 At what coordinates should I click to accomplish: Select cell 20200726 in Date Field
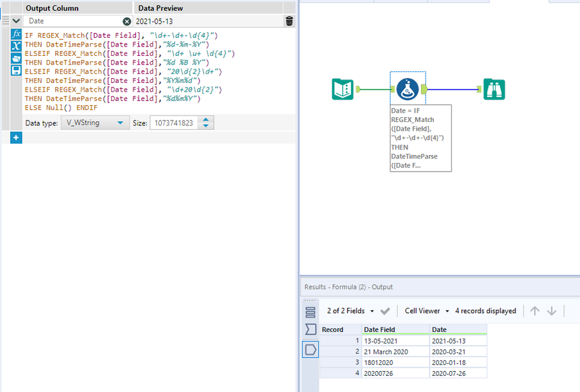(395, 373)
